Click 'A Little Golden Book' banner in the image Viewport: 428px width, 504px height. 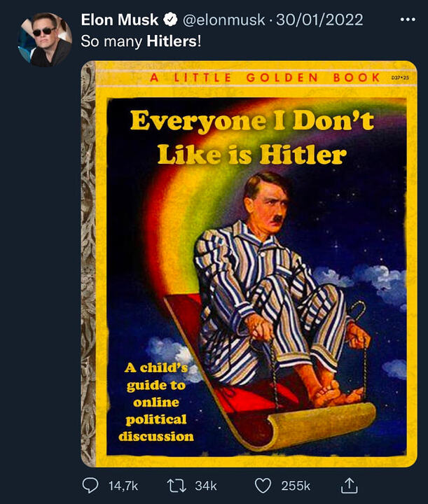(265, 78)
